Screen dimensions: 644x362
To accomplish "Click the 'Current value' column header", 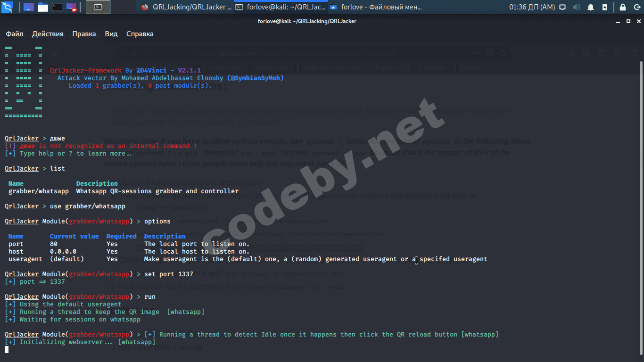I will pos(74,236).
